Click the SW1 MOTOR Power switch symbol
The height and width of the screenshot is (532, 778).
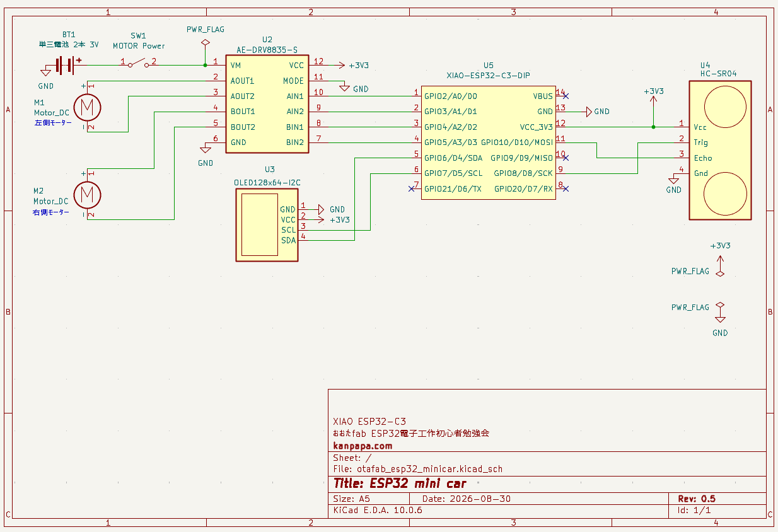point(137,63)
